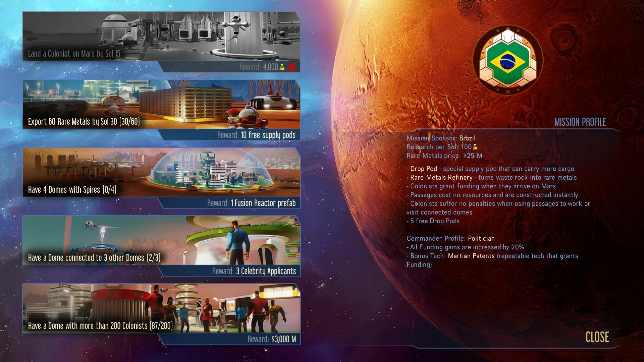Open the Export 60 Rare Metals milestone

pyautogui.click(x=84, y=122)
